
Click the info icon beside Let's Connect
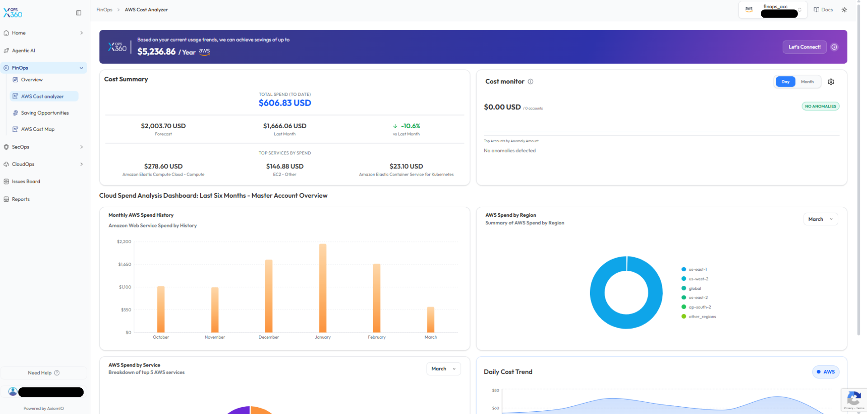(834, 47)
